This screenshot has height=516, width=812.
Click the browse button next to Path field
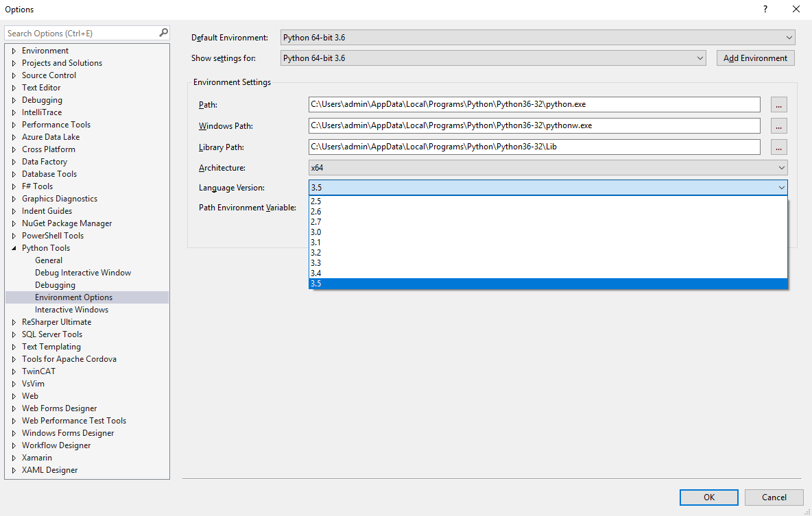[x=778, y=105]
